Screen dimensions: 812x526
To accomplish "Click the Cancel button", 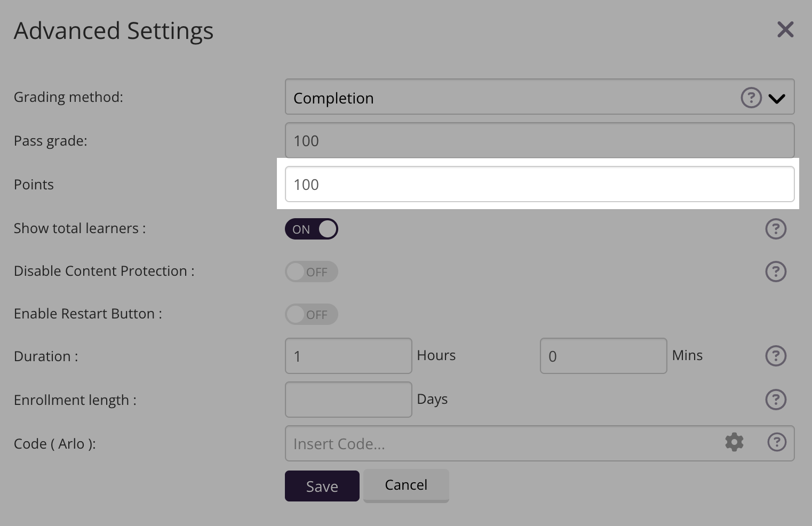I will pyautogui.click(x=406, y=485).
